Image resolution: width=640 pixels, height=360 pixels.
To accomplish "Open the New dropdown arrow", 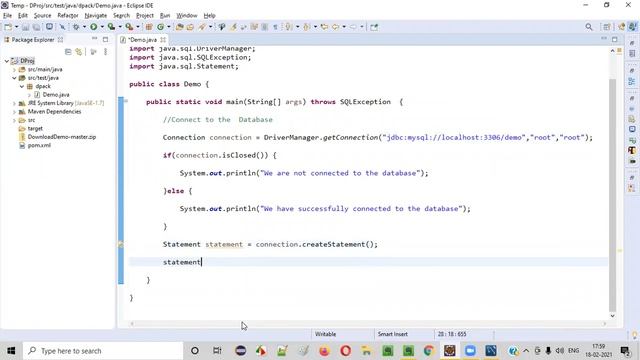I will 16,27.
